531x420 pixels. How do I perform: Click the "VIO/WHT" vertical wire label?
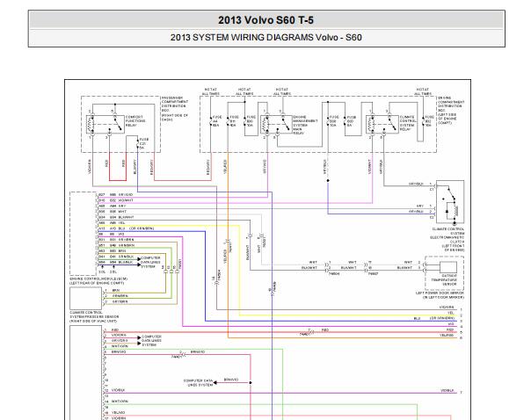click(x=369, y=167)
